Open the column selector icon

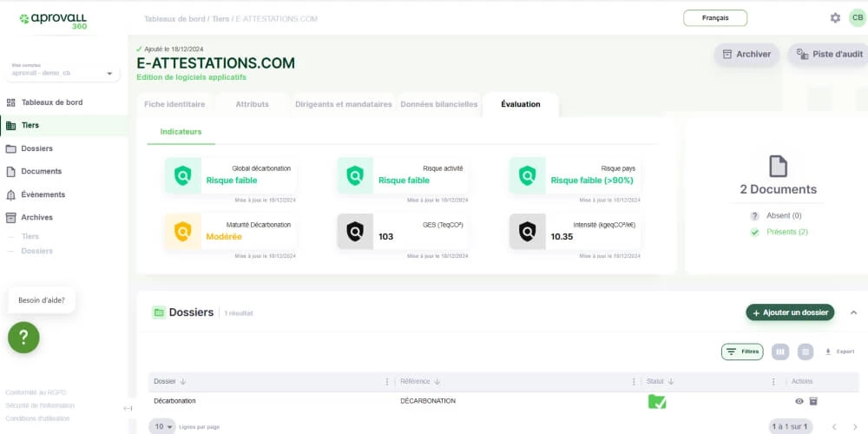[779, 352]
